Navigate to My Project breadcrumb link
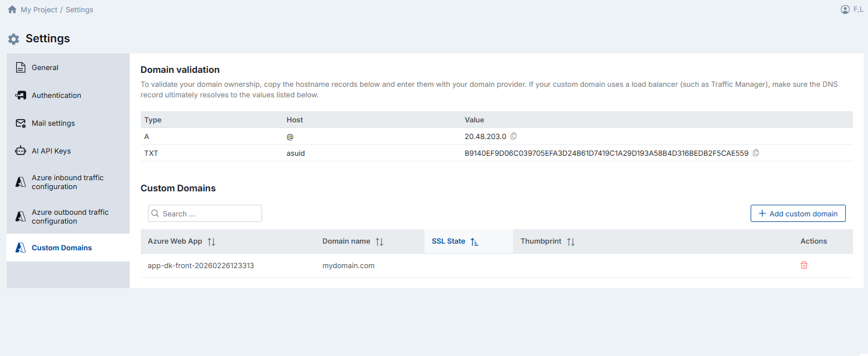Image resolution: width=868 pixels, height=356 pixels. 39,9
